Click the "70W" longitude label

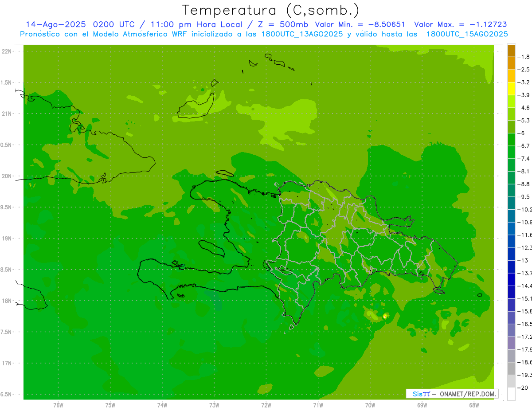tap(370, 405)
